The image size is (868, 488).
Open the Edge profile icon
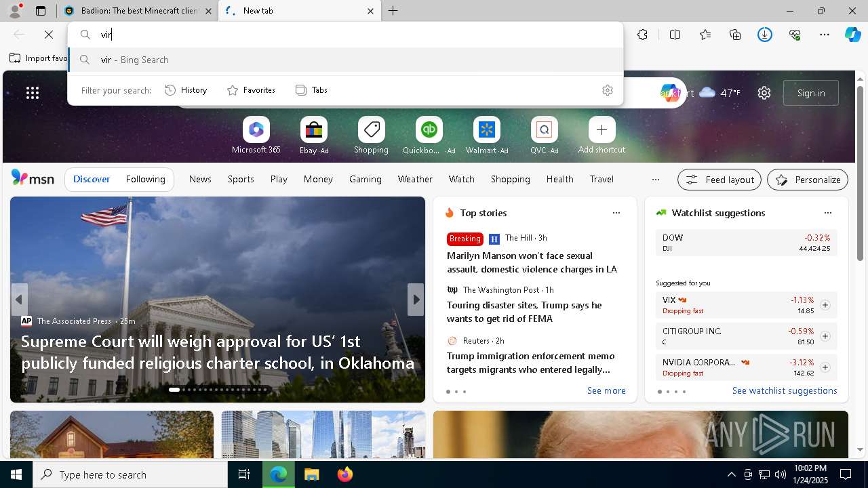tap(15, 11)
